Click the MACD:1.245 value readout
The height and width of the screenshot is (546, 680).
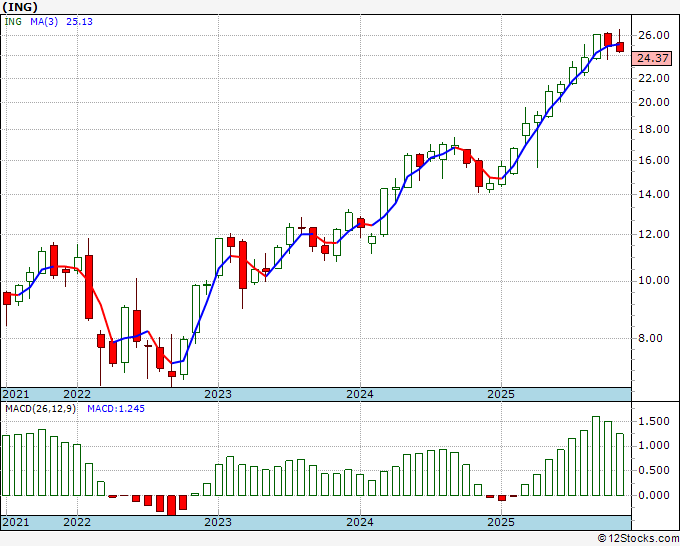point(116,409)
